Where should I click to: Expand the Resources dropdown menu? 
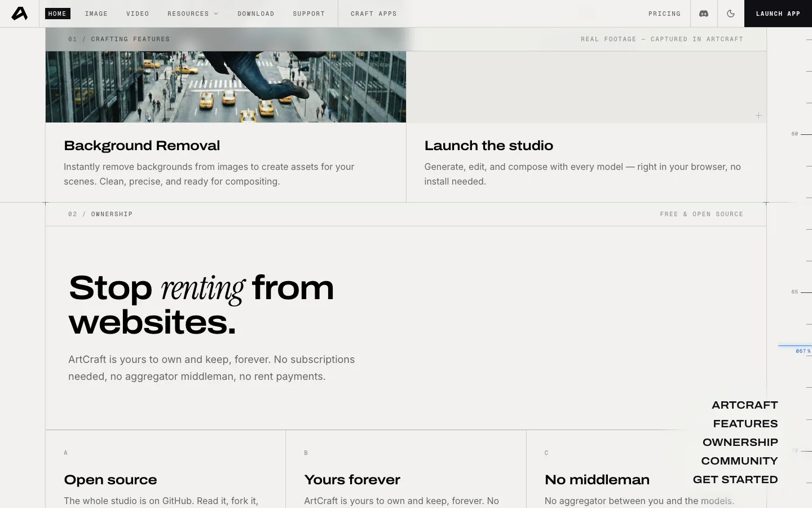[193, 14]
